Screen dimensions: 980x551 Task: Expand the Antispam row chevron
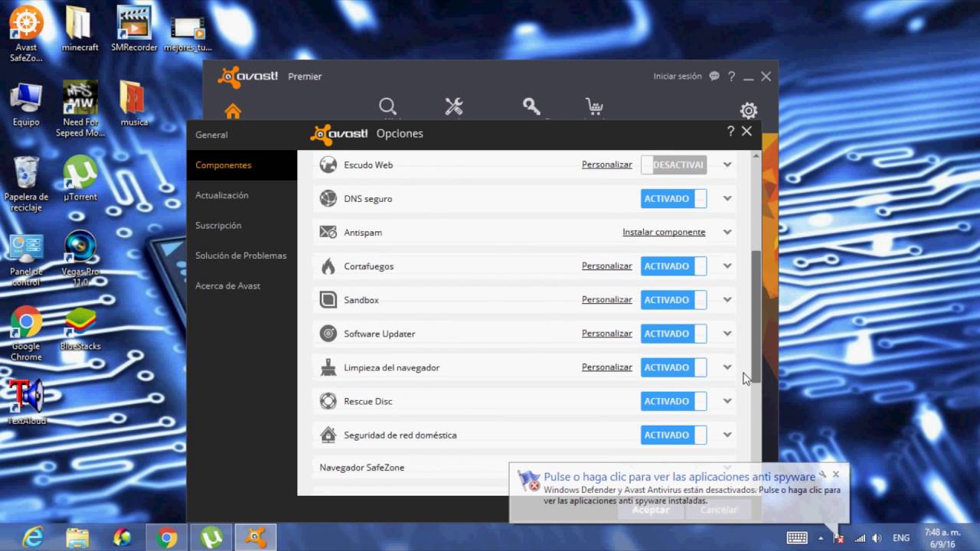point(727,232)
